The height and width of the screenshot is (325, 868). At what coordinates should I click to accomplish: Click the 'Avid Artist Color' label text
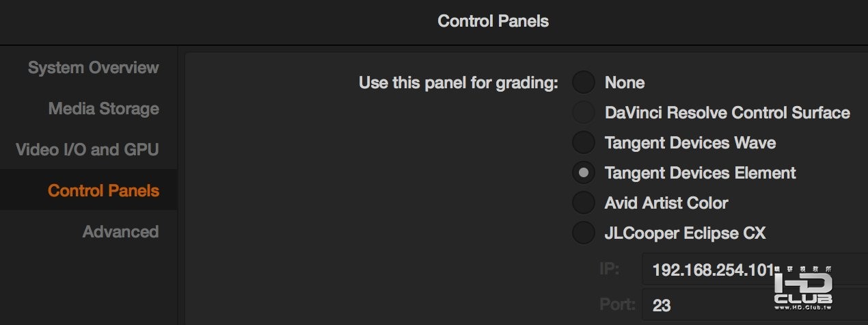[666, 203]
